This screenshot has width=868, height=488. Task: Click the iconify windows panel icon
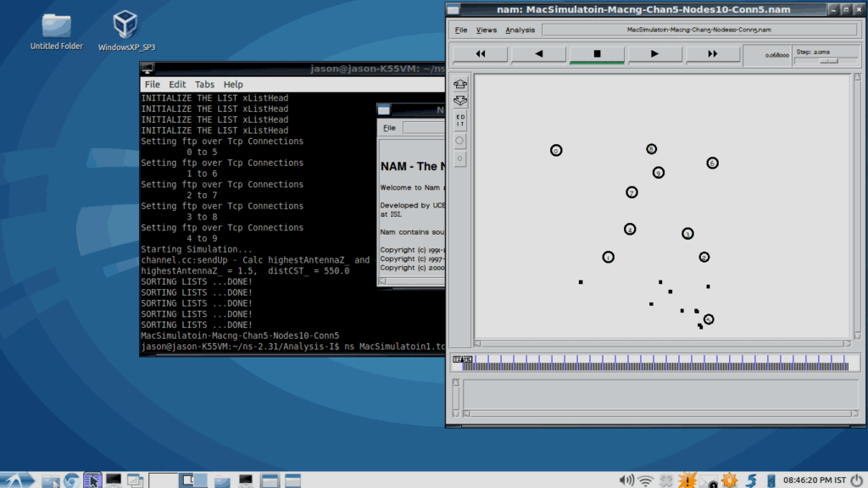tap(135, 480)
